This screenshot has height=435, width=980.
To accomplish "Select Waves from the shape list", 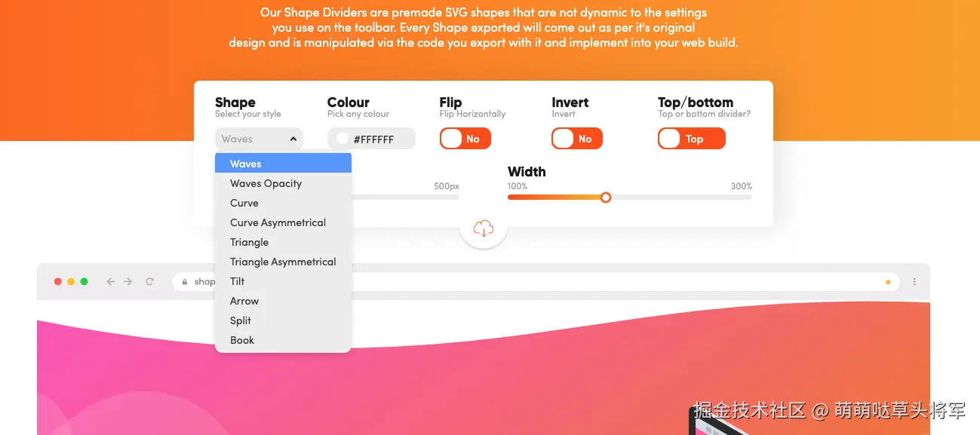I will [x=283, y=164].
